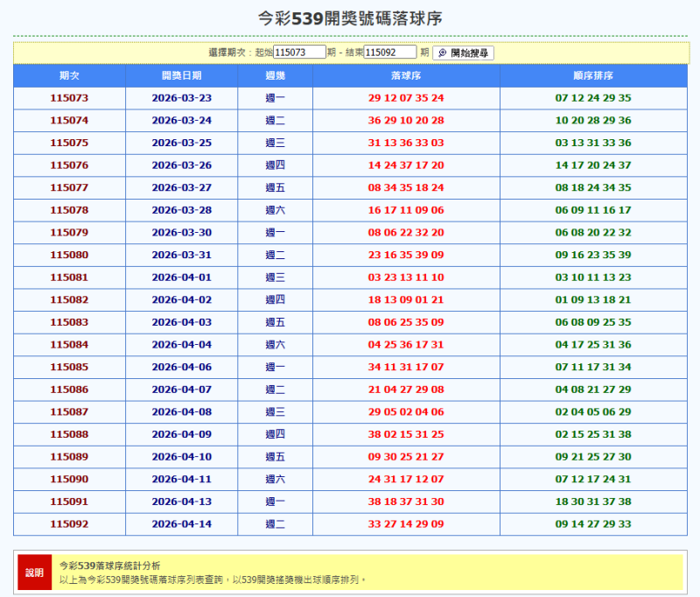Viewport: 700px width, 597px height.
Task: Click sorted numbers 09 21 25 27 30
Action: (x=593, y=457)
